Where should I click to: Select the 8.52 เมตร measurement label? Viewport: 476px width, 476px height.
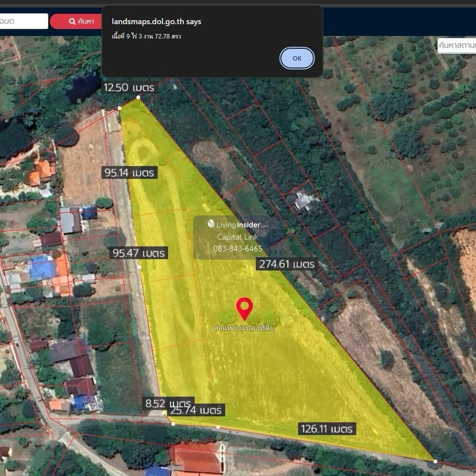click(169, 403)
